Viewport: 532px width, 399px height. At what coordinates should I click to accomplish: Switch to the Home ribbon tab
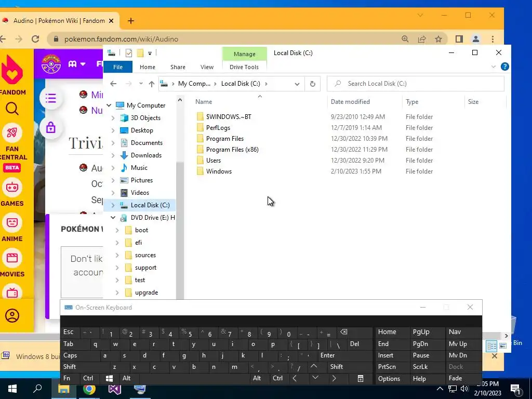click(147, 67)
